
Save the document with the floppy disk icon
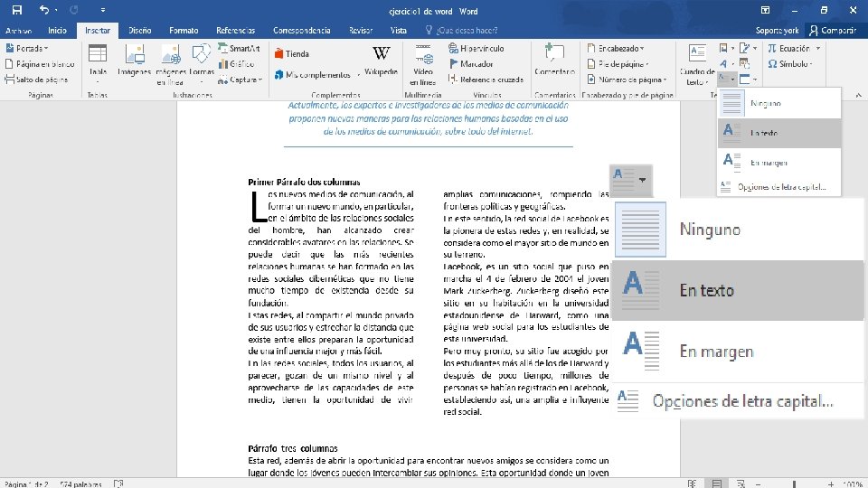(16, 10)
